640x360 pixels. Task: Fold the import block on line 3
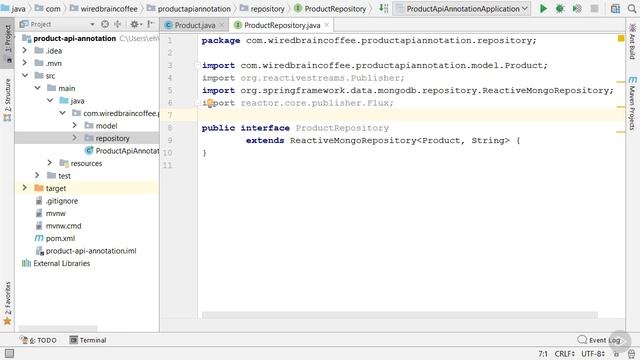pyautogui.click(x=197, y=65)
